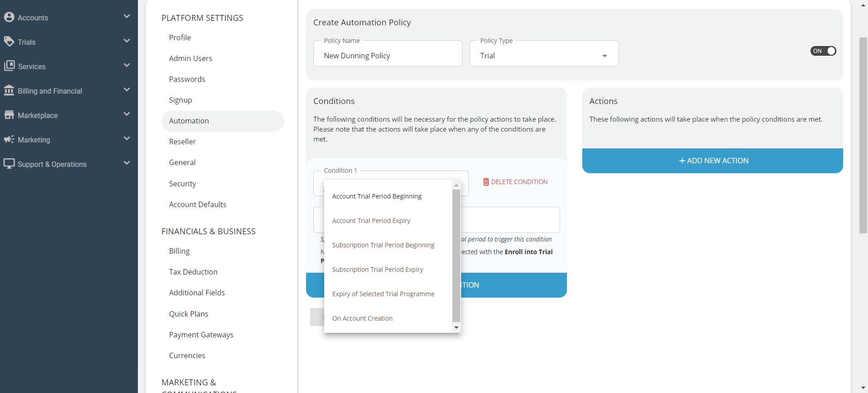Click the Marketing megaphone icon
The width and height of the screenshot is (868, 393).
coord(9,139)
